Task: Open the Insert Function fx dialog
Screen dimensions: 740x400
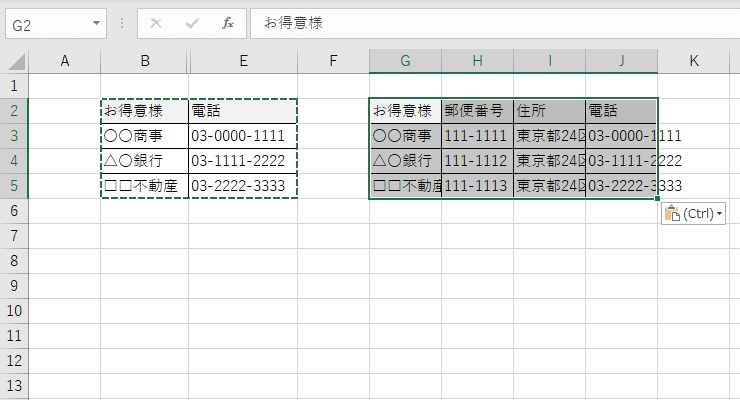Action: (228, 23)
